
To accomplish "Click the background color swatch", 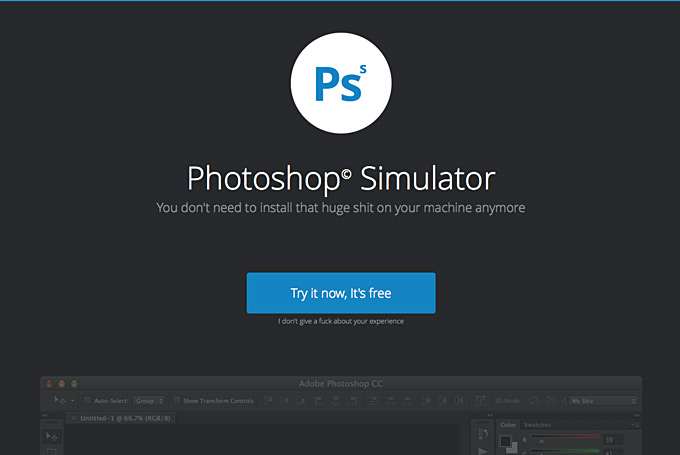I will click(x=513, y=448).
